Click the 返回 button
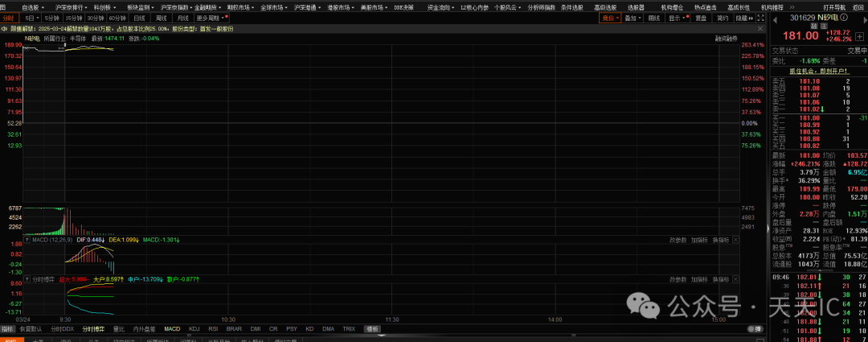 click(x=858, y=8)
